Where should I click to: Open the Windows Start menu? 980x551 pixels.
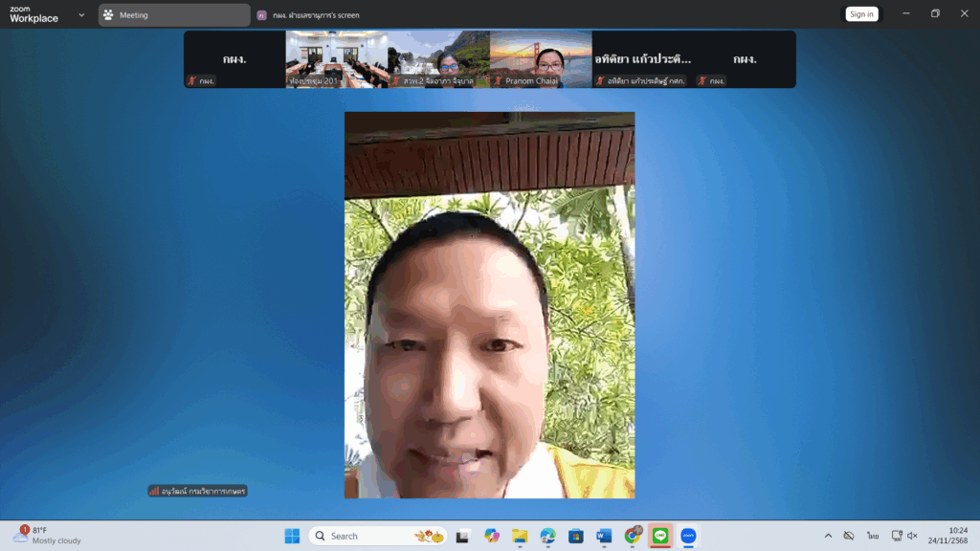click(x=292, y=536)
